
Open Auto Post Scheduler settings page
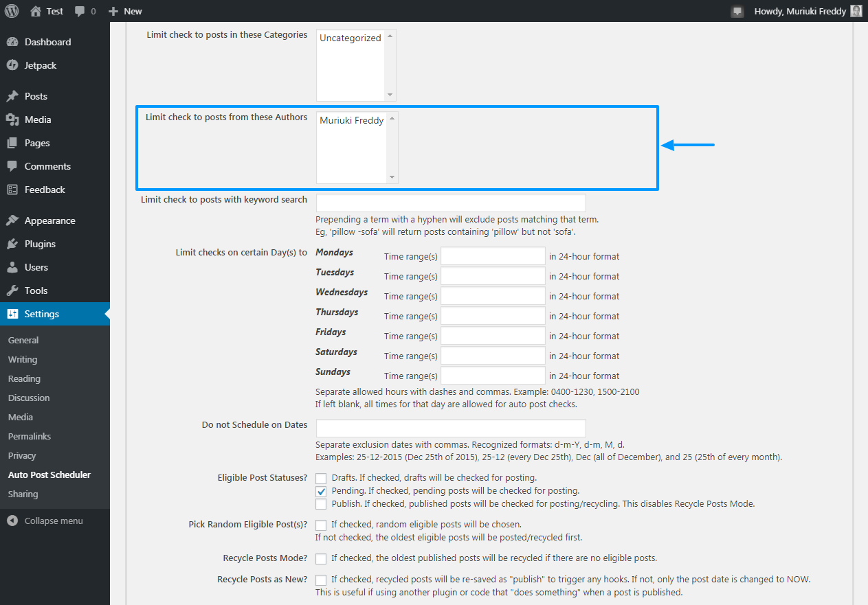coord(49,475)
